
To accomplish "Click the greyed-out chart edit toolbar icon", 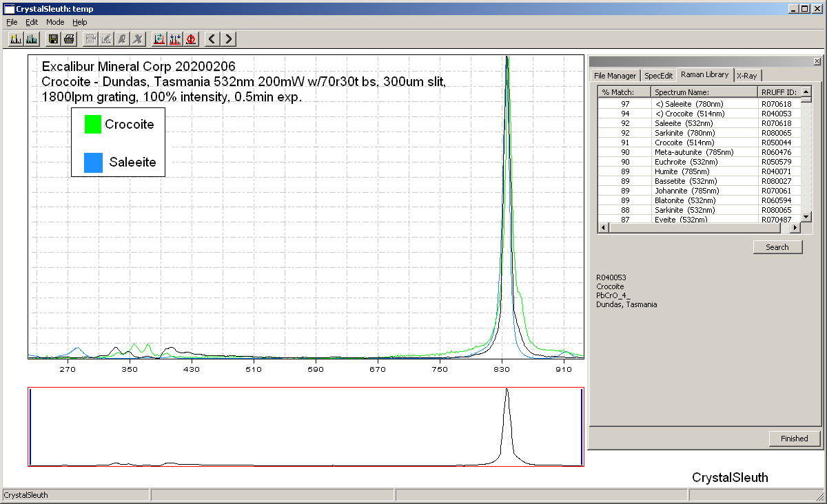I will tap(106, 39).
